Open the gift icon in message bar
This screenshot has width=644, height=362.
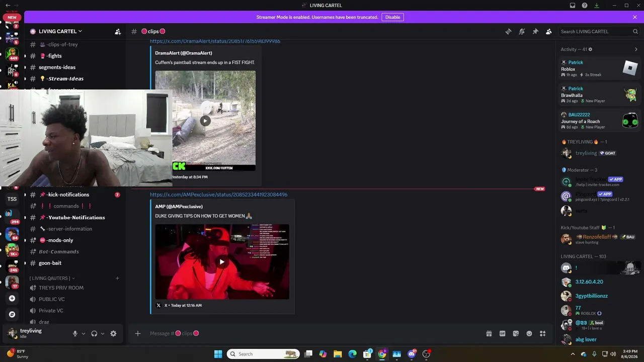click(x=489, y=333)
